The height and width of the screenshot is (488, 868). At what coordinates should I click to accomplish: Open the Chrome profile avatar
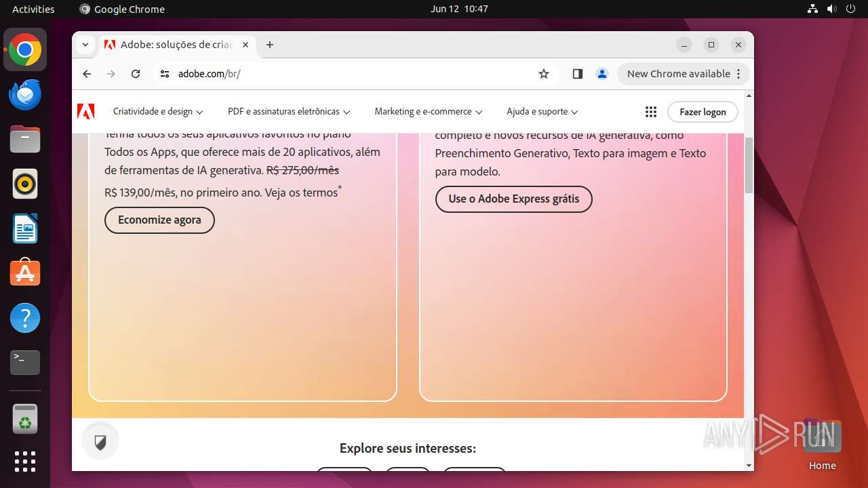(x=602, y=74)
